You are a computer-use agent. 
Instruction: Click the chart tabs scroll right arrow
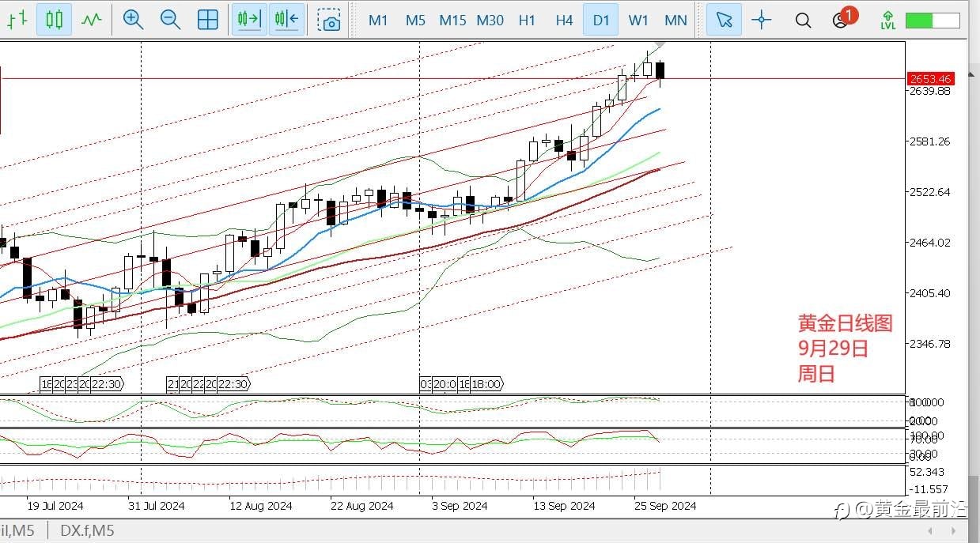(x=954, y=531)
